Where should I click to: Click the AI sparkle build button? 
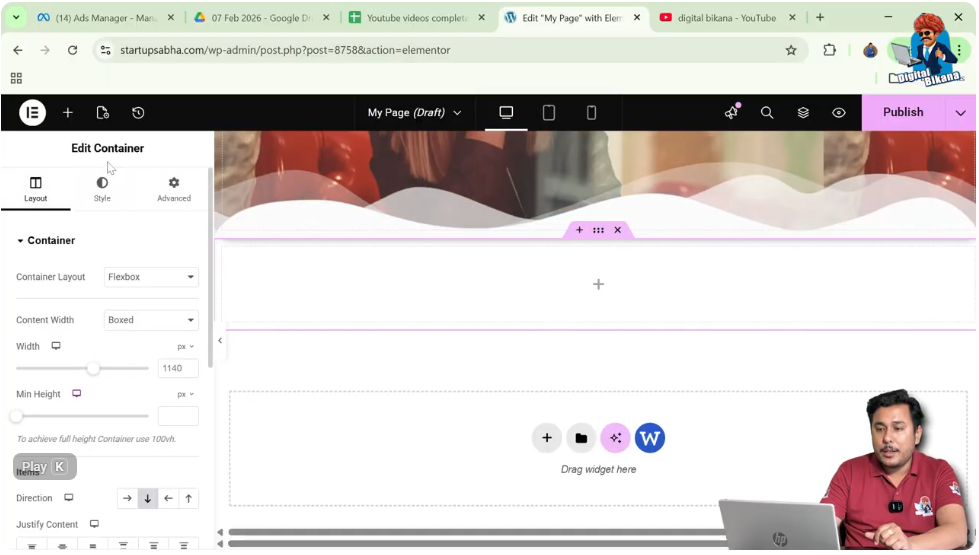point(616,438)
